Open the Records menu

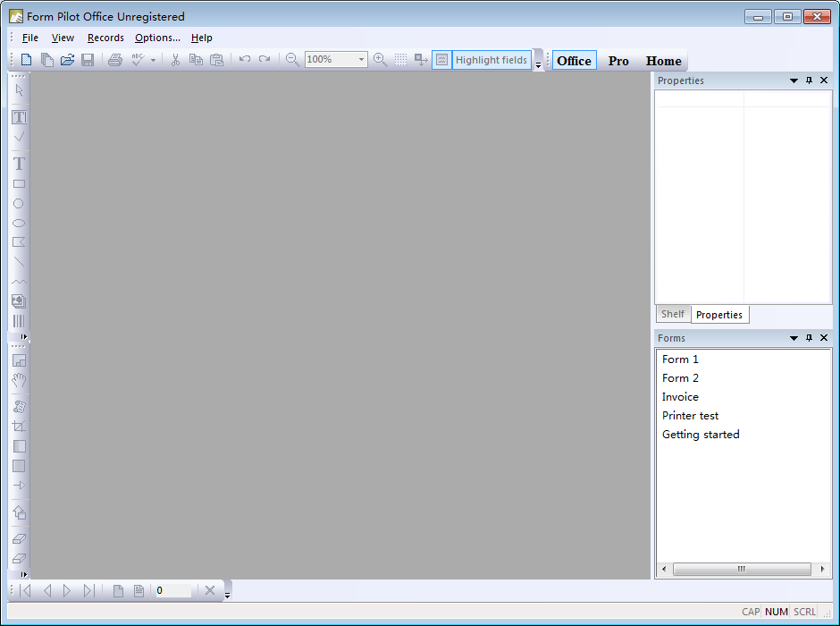[105, 38]
